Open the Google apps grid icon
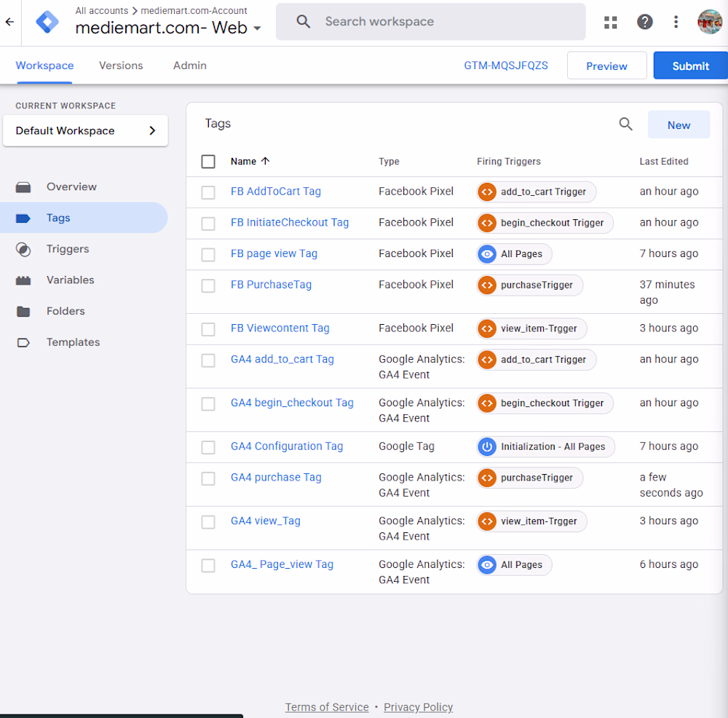728x718 pixels. [611, 22]
